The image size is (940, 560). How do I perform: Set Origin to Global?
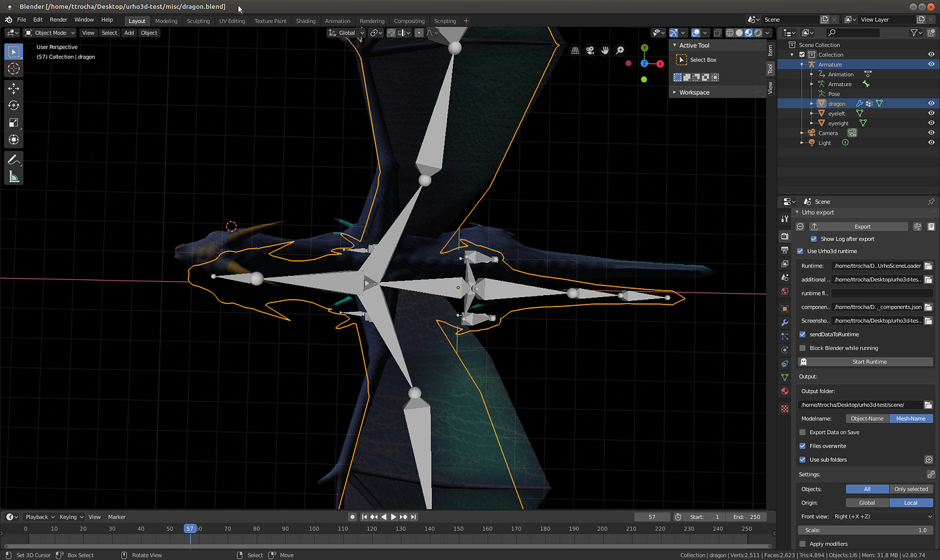pos(867,503)
